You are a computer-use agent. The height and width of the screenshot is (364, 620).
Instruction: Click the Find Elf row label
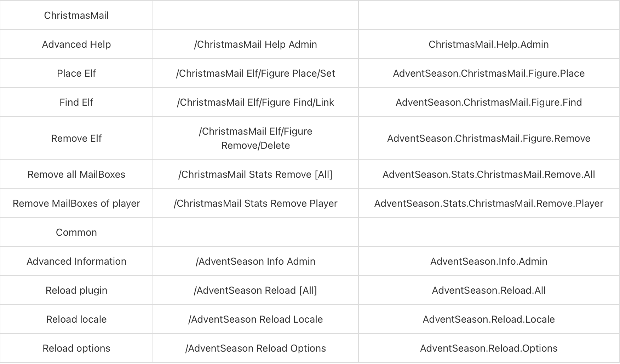tap(76, 102)
